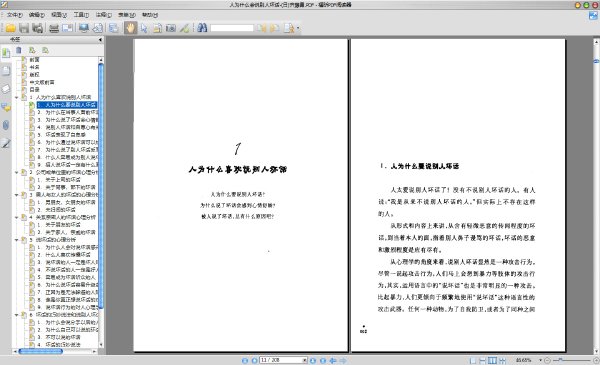Toggle facing pages layout
600x365 pixels.
pos(492,360)
